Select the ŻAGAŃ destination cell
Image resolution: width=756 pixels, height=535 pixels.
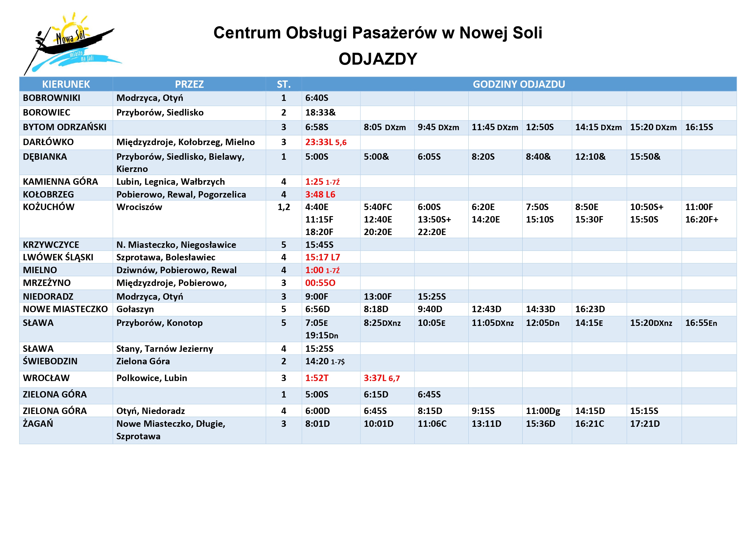click(38, 424)
